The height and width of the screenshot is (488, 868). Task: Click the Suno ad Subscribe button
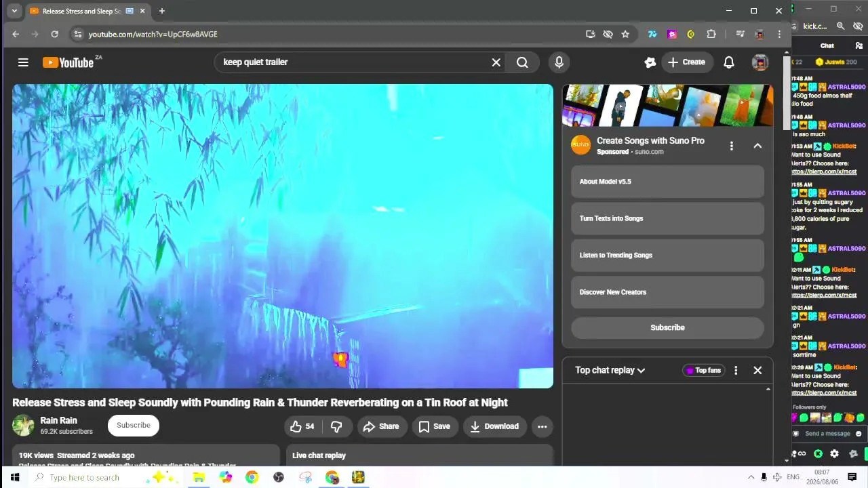(x=667, y=327)
